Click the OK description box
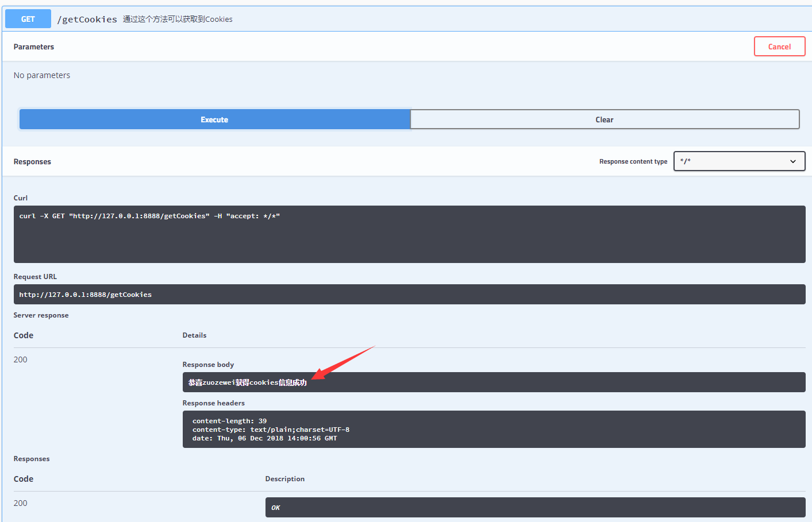The height and width of the screenshot is (522, 812). click(535, 508)
